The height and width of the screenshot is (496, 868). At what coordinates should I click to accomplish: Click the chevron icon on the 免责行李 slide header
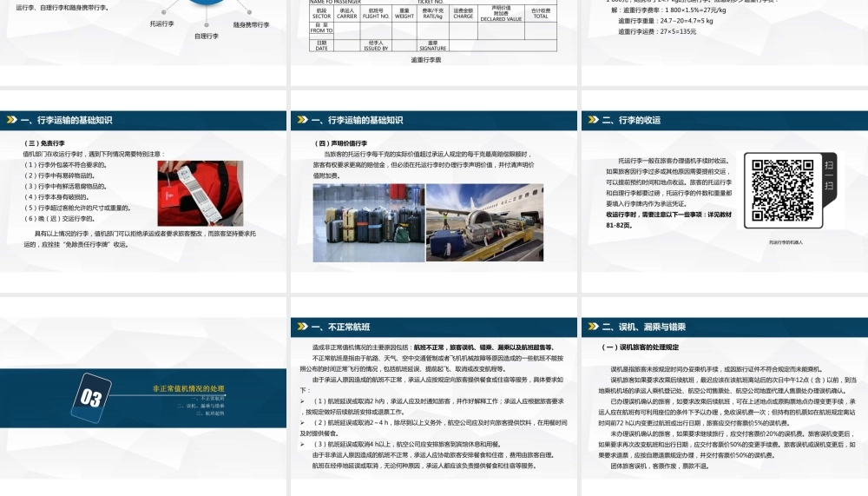[11, 120]
